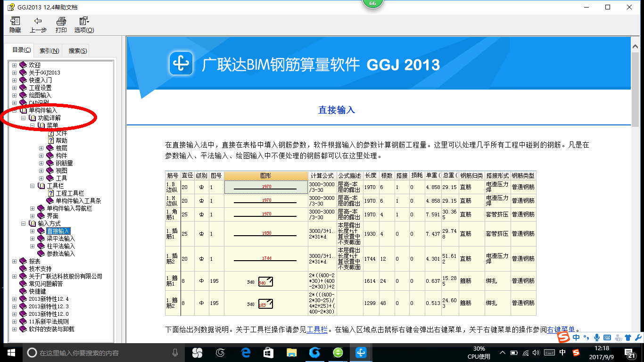Expand the 快速入门 tree node

14,80
